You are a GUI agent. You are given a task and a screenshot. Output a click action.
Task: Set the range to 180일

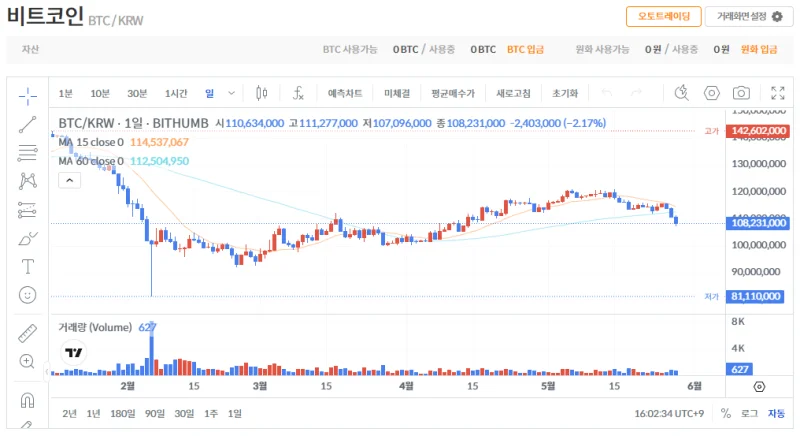click(123, 414)
